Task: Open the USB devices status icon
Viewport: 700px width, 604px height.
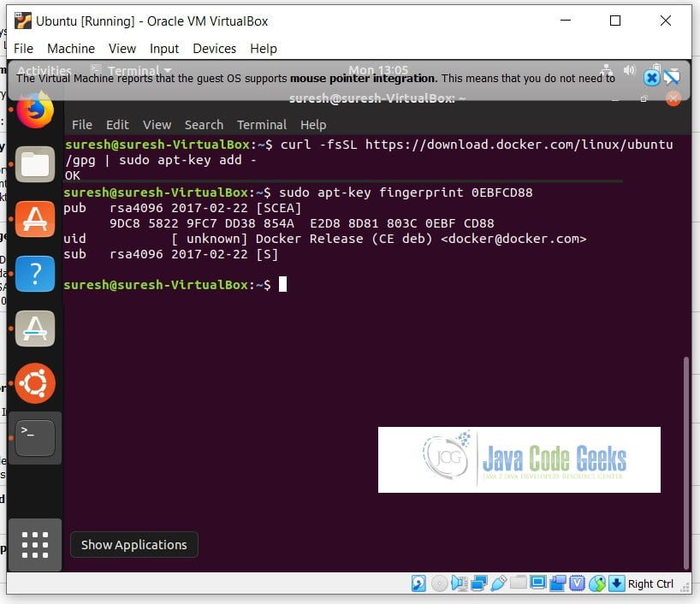Action: [x=499, y=583]
